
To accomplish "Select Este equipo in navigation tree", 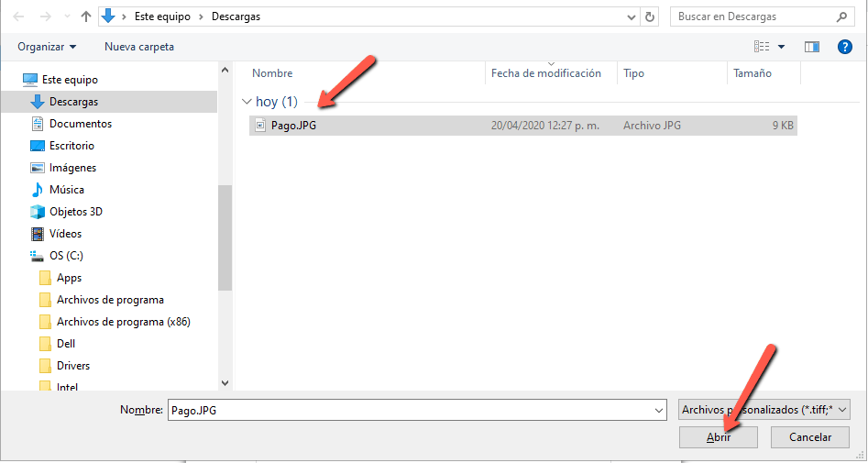I will 70,80.
